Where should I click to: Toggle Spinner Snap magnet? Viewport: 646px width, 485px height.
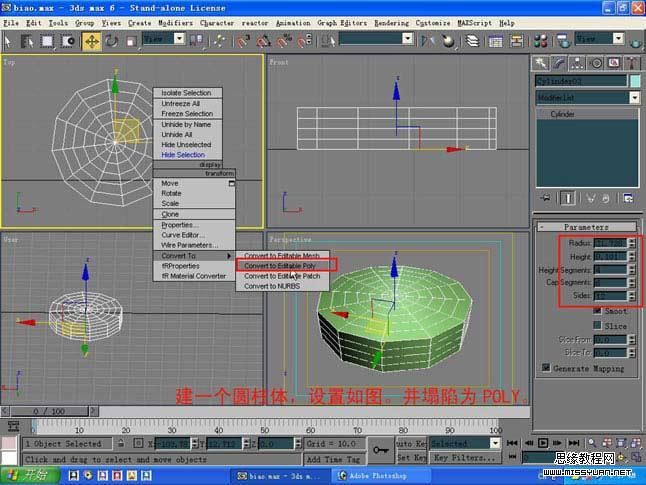pos(305,41)
